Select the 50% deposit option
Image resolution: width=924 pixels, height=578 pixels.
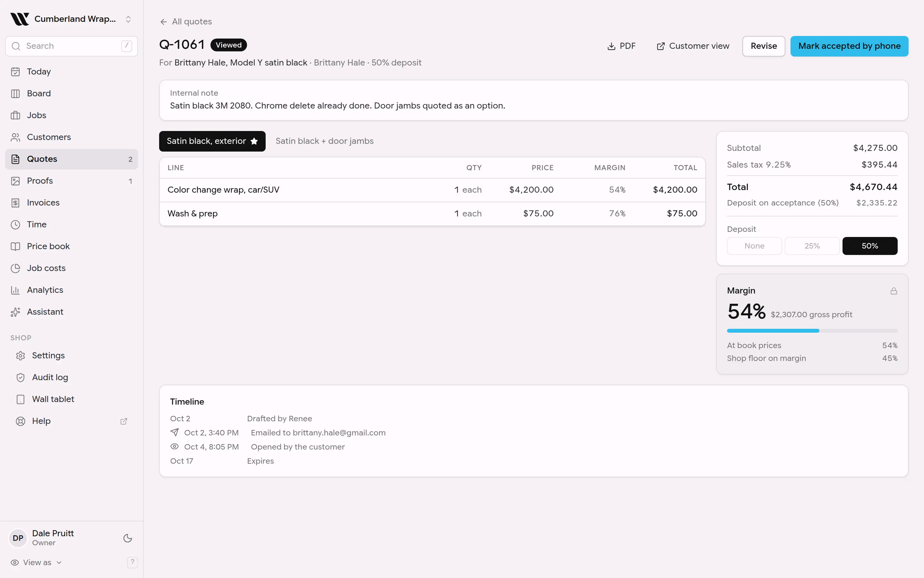click(x=869, y=246)
